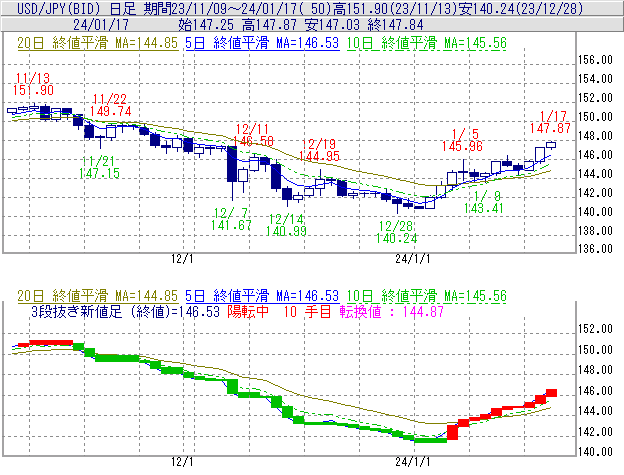Select the 12/28 140.24 low label

(x=396, y=232)
